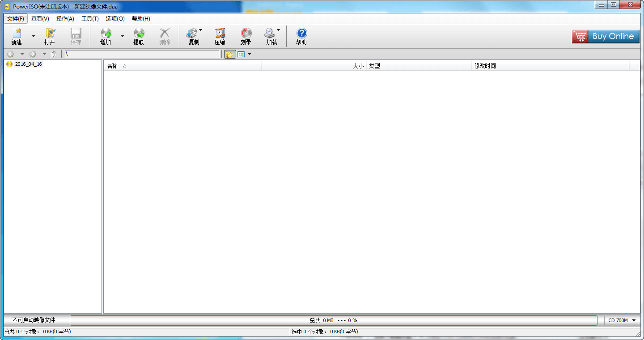644x340 pixels.
Task: Click the 不可启动映像文件 status label
Action: tap(34, 320)
